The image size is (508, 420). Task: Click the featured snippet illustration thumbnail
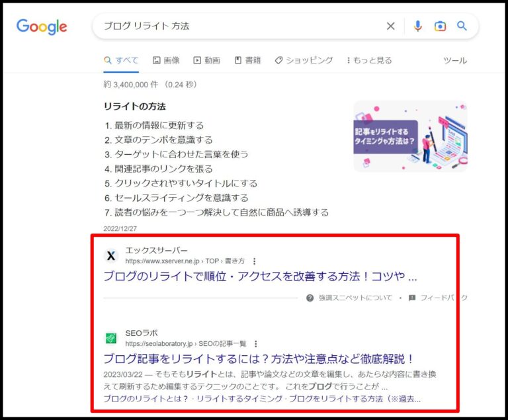click(410, 136)
